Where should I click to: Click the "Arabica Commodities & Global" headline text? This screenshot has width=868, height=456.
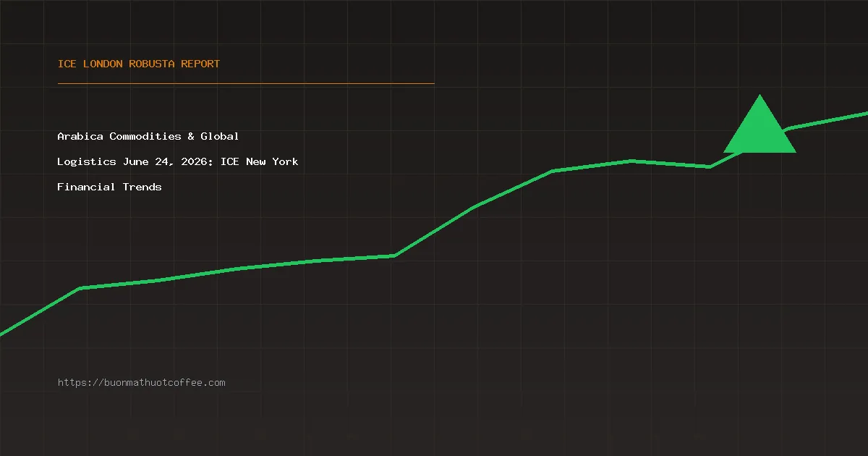click(x=148, y=136)
